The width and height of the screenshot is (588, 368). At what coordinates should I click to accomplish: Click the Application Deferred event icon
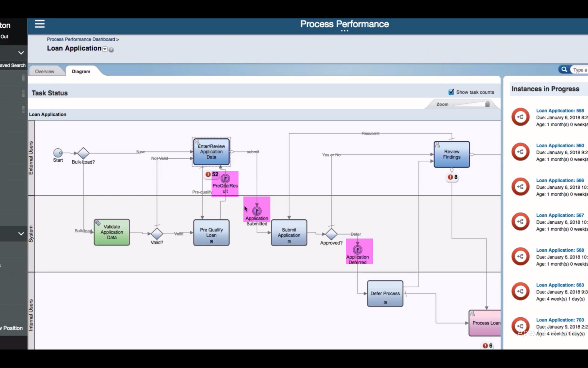(x=358, y=249)
